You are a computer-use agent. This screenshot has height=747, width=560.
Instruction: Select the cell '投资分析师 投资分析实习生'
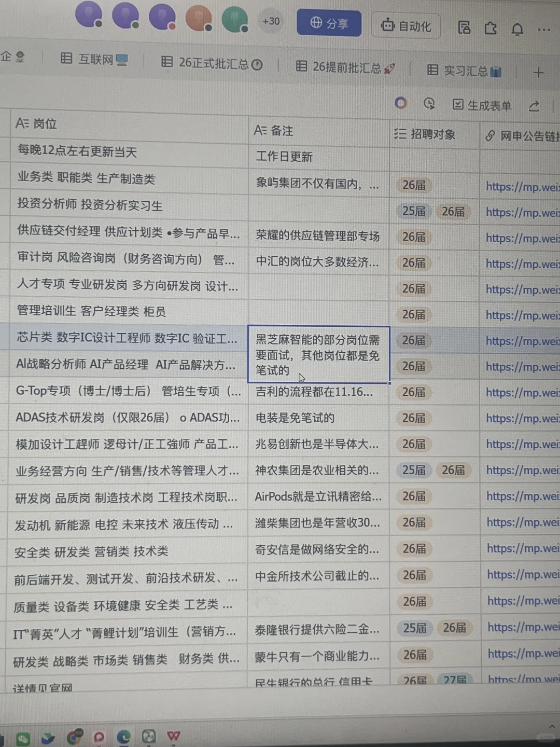[x=129, y=205]
